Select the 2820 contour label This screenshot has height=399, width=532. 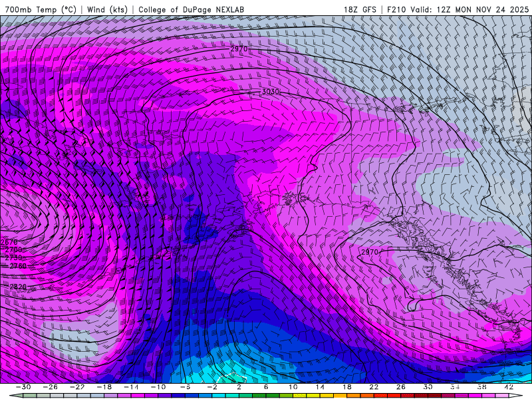tap(18, 287)
